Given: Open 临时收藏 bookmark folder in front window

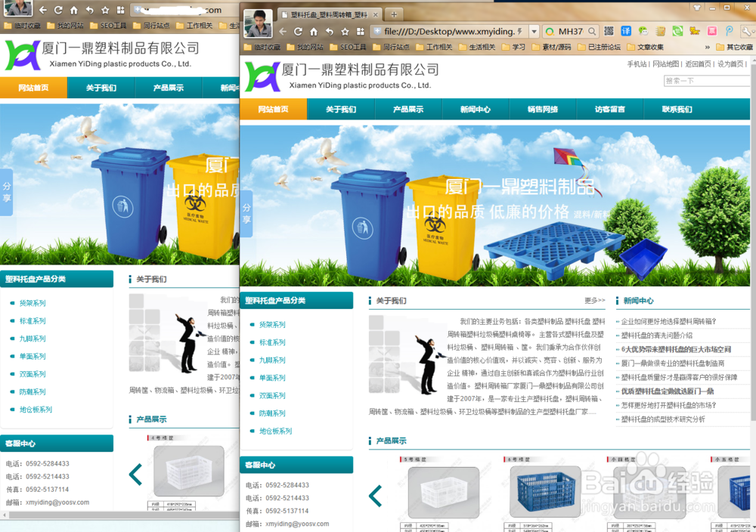Looking at the screenshot, I should point(262,47).
